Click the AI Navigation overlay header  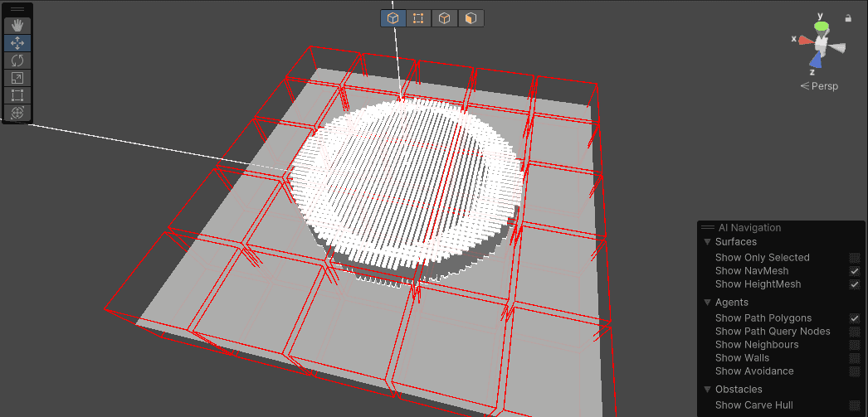pyautogui.click(x=749, y=228)
